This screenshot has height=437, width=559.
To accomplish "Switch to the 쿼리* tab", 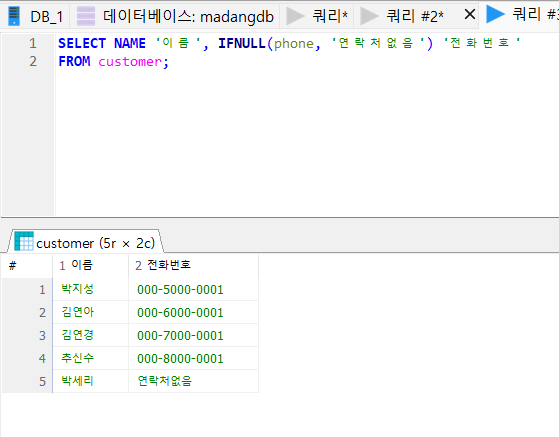I will 317,16.
